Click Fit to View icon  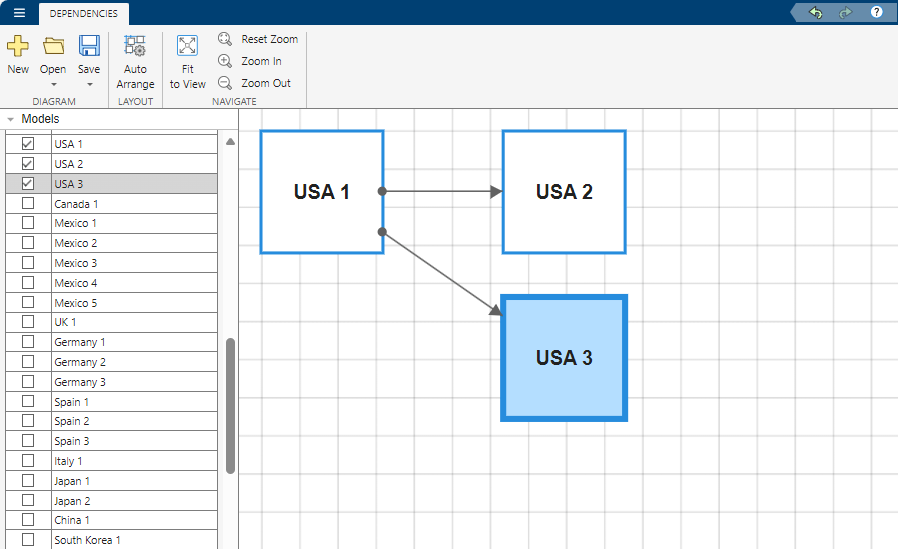(x=187, y=46)
